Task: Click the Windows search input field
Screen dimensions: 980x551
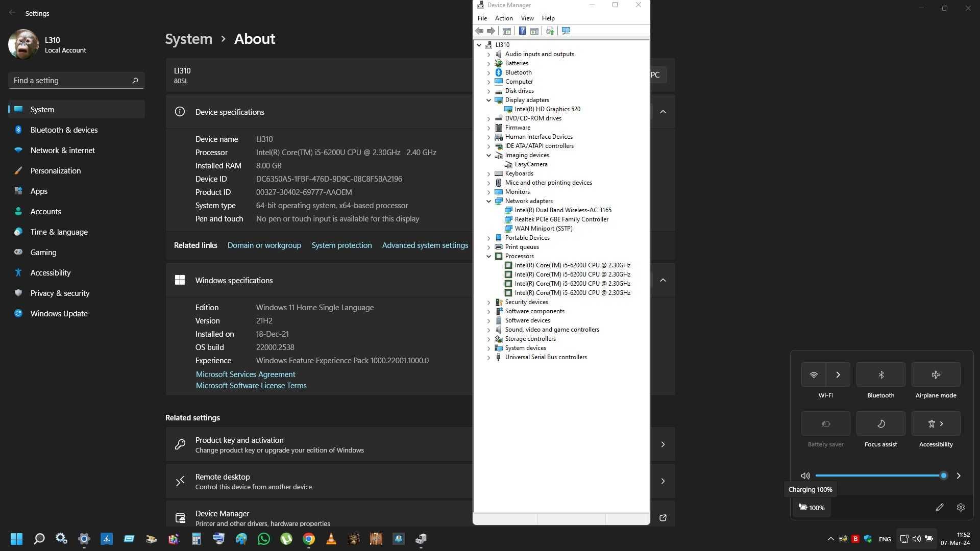Action: coord(38,538)
